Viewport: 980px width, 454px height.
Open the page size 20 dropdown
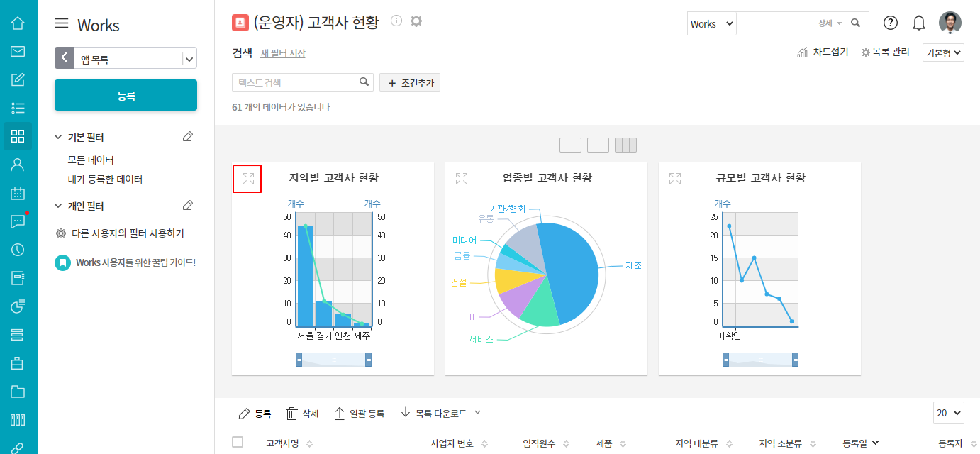pyautogui.click(x=949, y=413)
